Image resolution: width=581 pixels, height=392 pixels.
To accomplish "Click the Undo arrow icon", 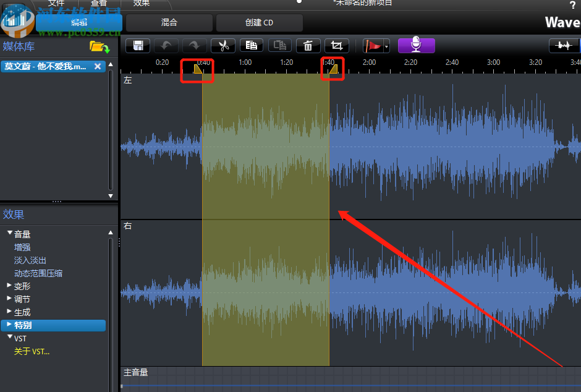I will click(x=166, y=46).
